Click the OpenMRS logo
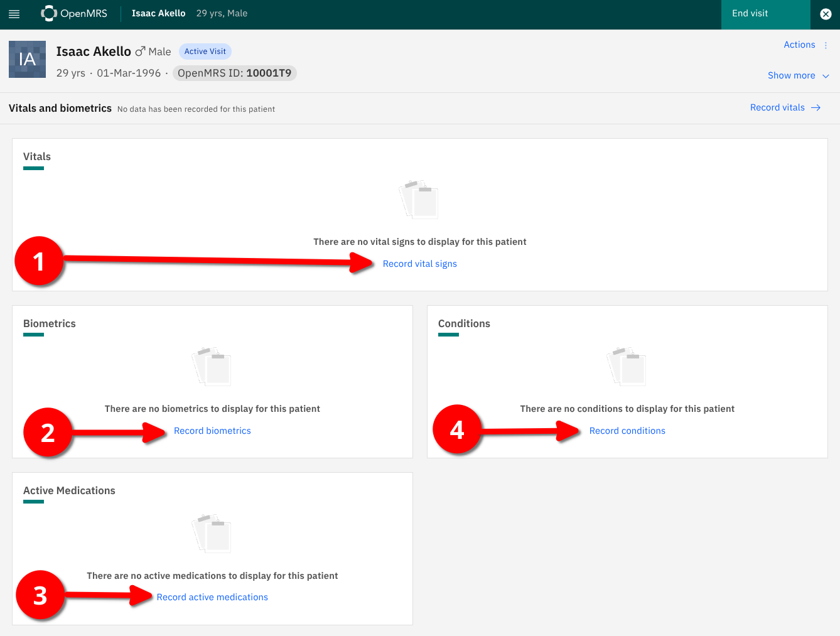Screen dimensions: 840x636 pos(74,14)
